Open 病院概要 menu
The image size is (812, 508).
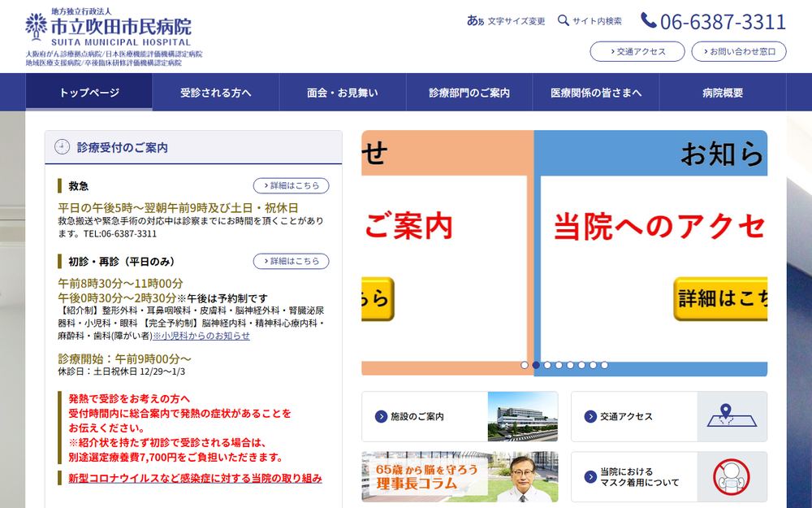coord(723,93)
